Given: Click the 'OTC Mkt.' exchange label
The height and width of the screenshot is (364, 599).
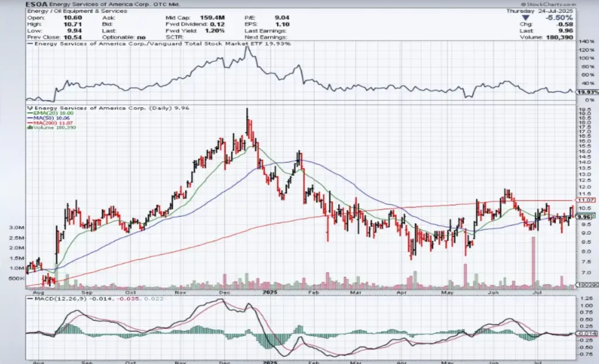Looking at the screenshot, I should (166, 4).
